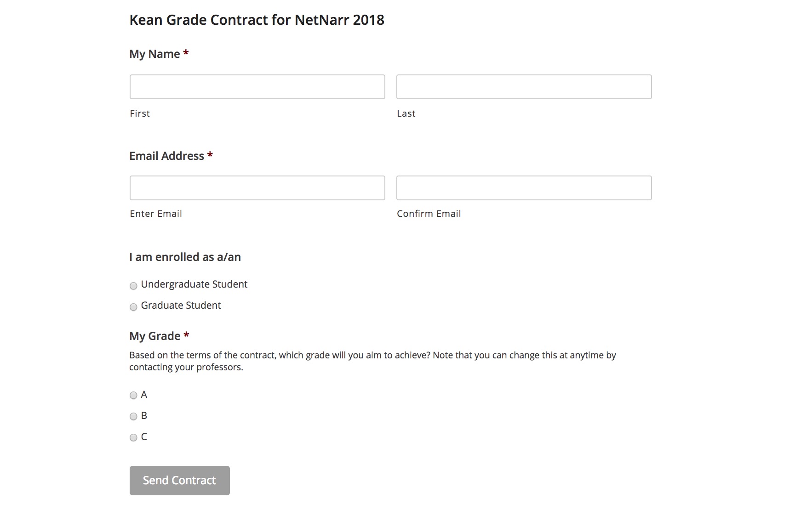Click the My Name heading
This screenshot has width=812, height=510.
pyautogui.click(x=154, y=54)
